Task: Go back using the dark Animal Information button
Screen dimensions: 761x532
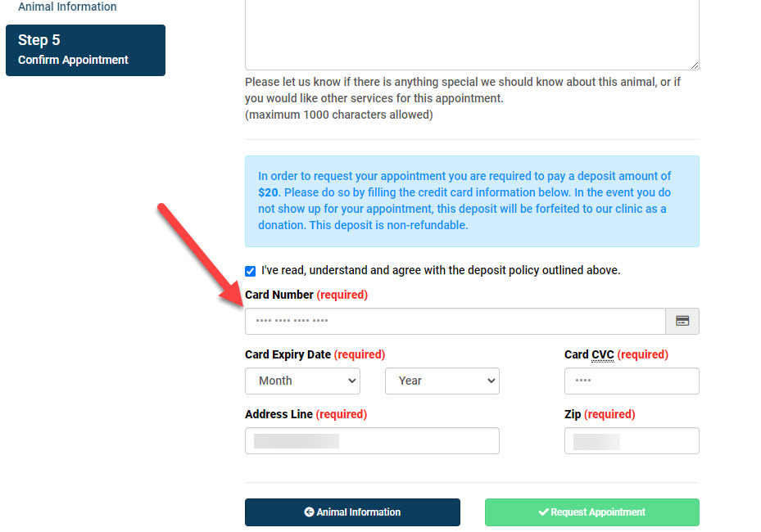Action: 352,512
